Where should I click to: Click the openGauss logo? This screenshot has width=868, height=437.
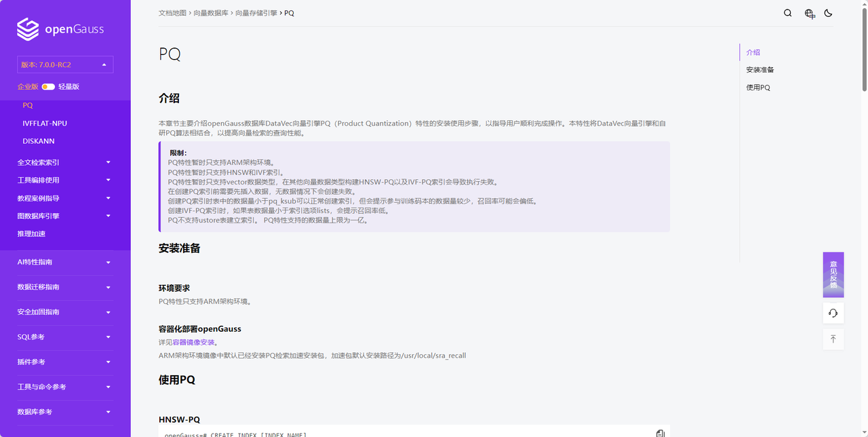(60, 29)
